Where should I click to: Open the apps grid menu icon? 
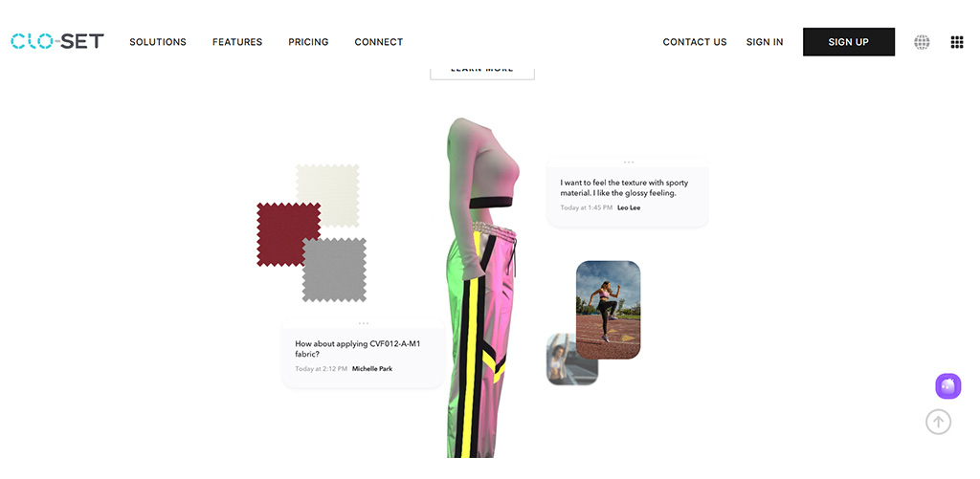point(957,42)
